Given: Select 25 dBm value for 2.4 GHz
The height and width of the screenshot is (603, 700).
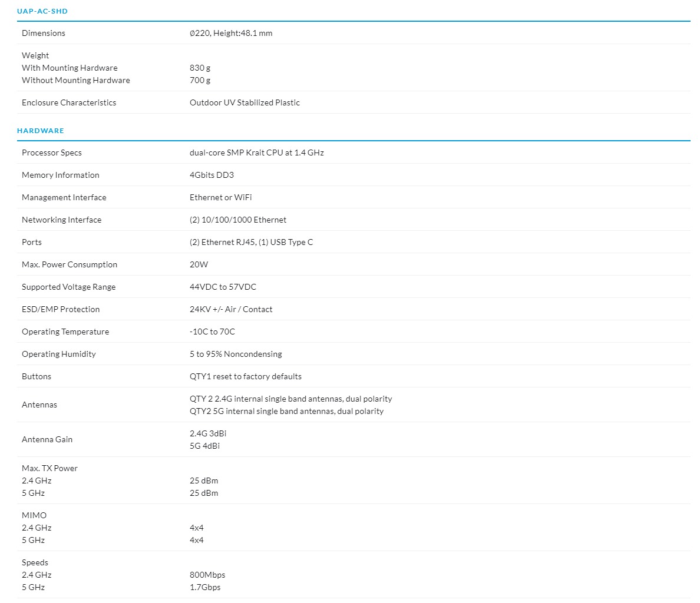Looking at the screenshot, I should [204, 481].
